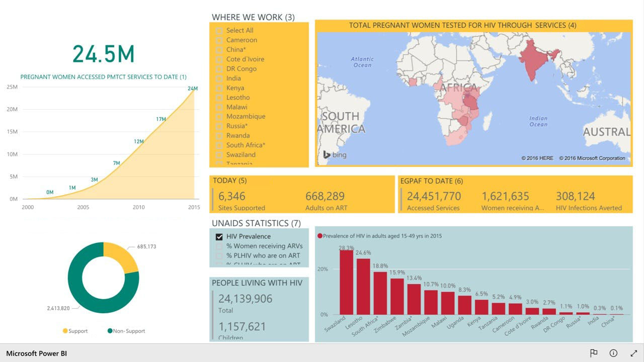This screenshot has height=362, width=644.
Task: Select the Malawi bar at 10.0%
Action: pos(448,303)
